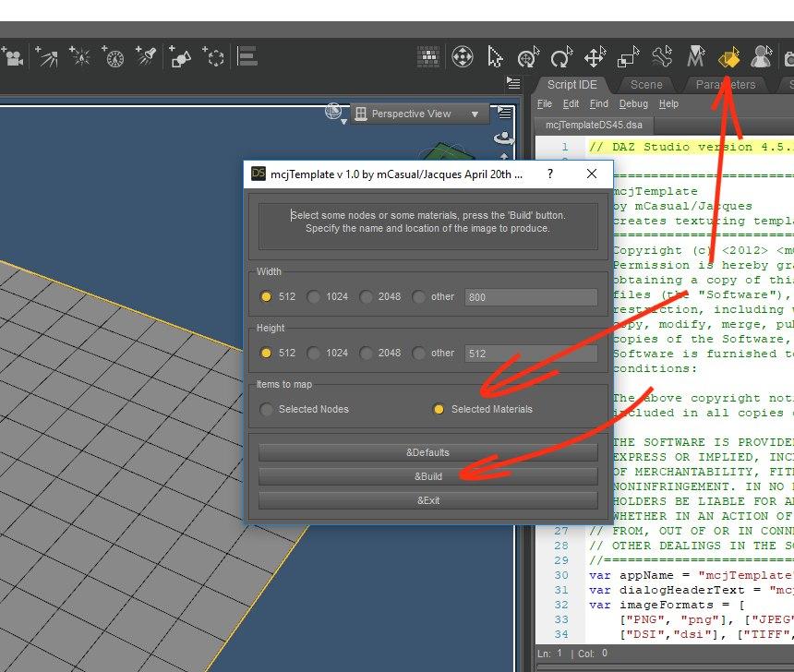Screen dimensions: 794x672
Task: Select Height 512 radio button
Action: tap(266, 353)
